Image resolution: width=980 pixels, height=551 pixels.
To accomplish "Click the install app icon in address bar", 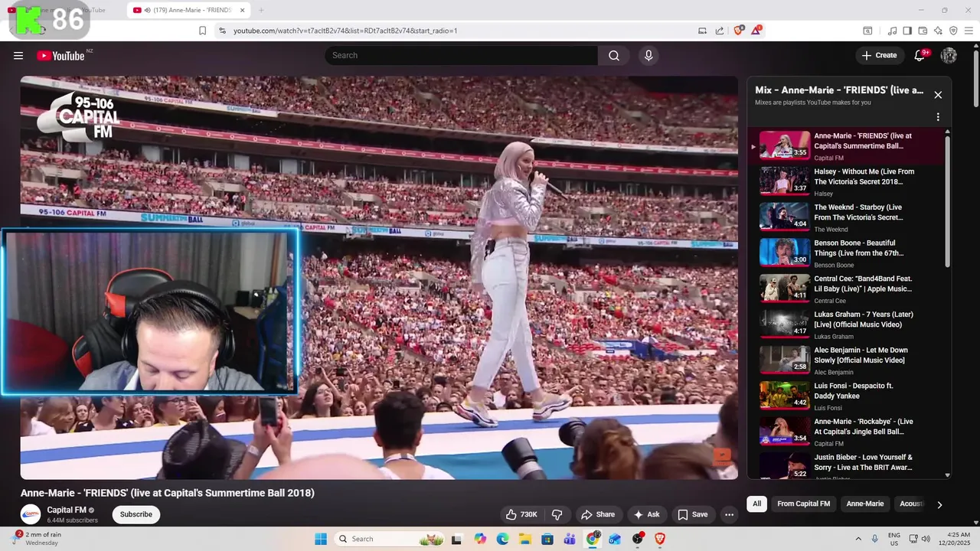I will point(702,31).
